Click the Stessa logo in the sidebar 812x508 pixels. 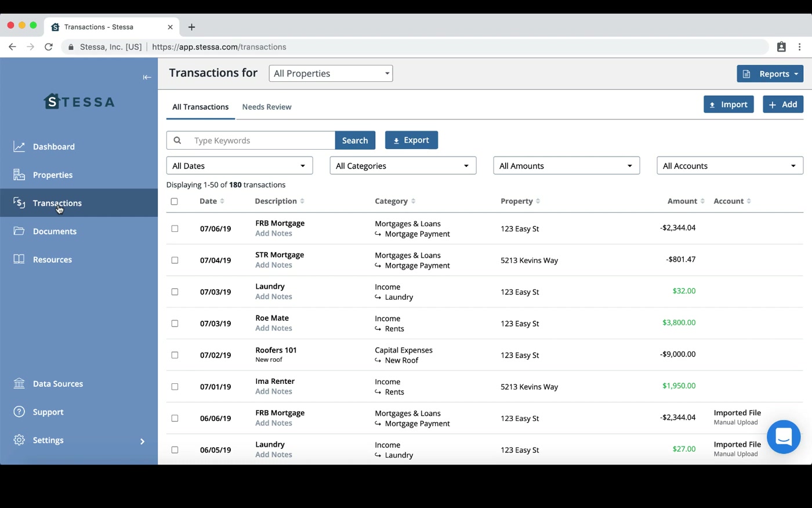(79, 101)
